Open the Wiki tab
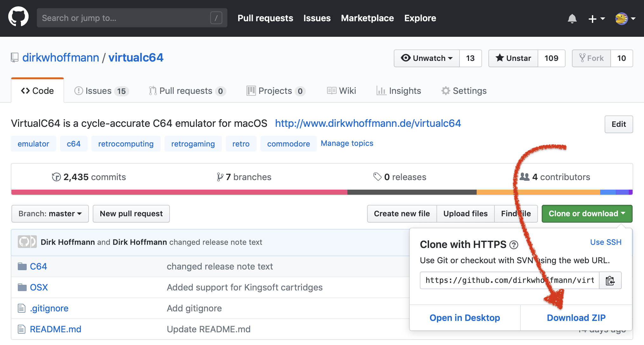 (341, 91)
